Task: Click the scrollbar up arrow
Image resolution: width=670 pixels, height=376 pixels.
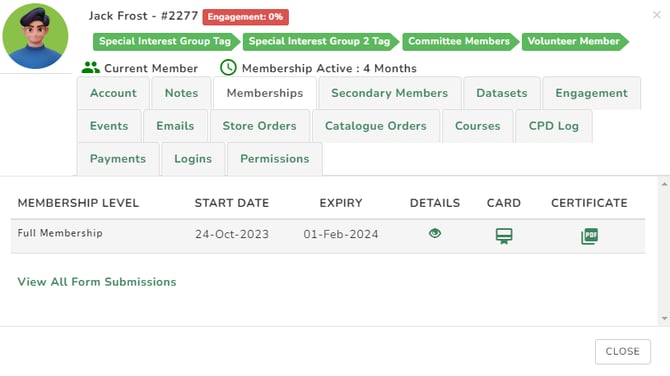Action: [x=664, y=185]
